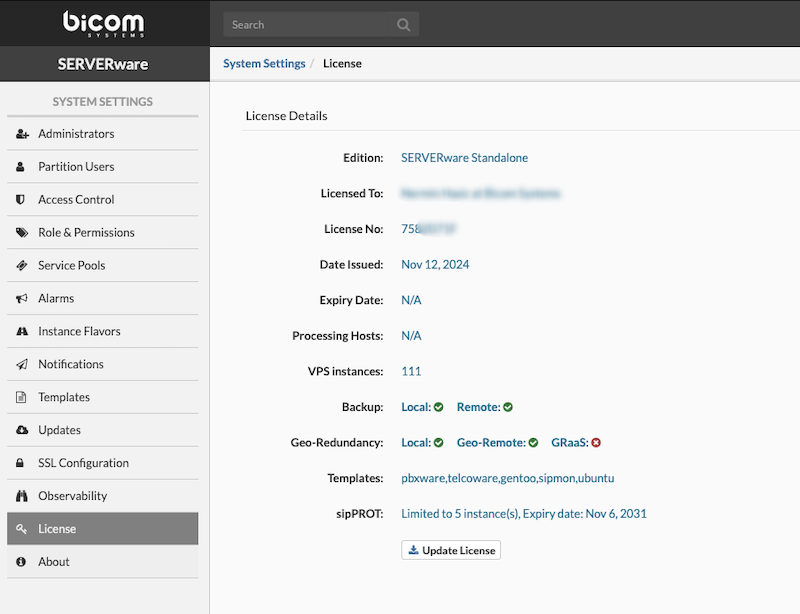Open the Templates sidebar item
This screenshot has width=800, height=614.
pos(64,397)
